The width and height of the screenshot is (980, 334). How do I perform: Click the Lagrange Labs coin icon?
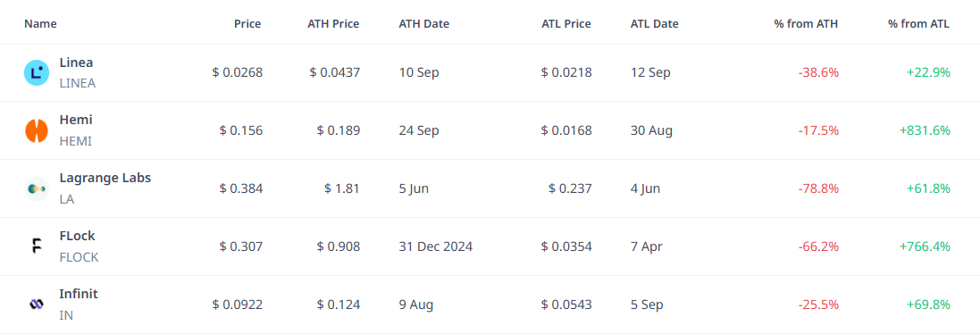[x=37, y=188]
